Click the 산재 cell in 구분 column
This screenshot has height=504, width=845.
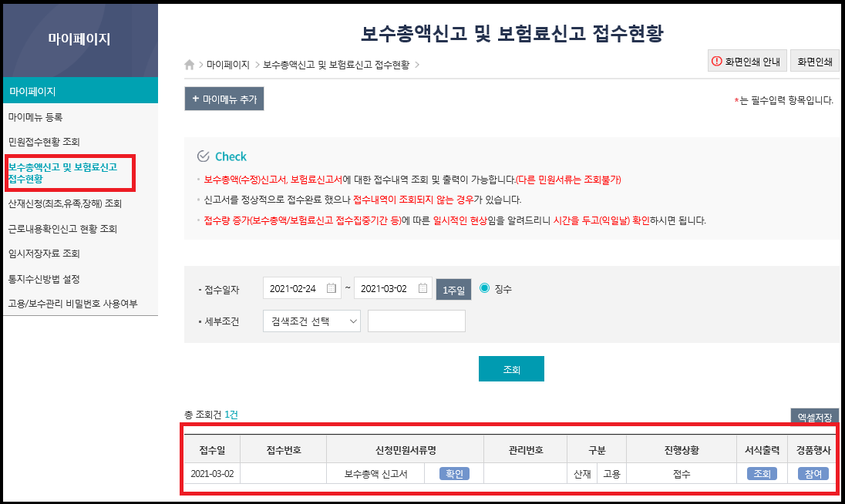[582, 474]
